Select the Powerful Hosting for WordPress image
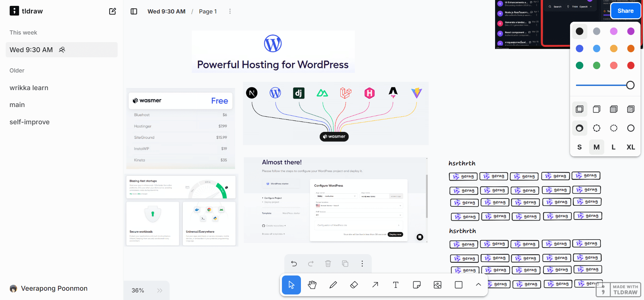644x300 pixels. click(273, 51)
